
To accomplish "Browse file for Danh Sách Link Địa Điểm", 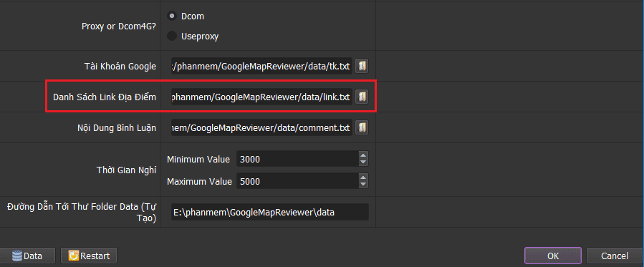I will coord(362,97).
